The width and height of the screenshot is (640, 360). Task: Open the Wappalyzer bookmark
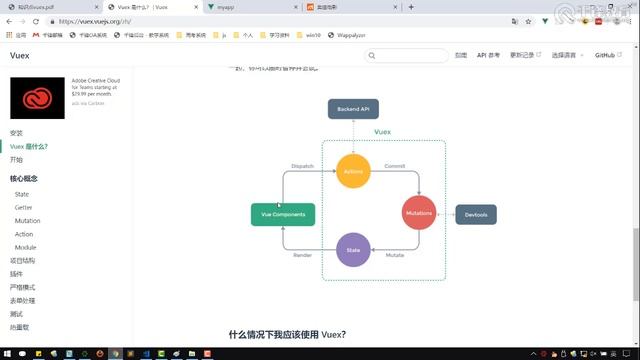[x=347, y=35]
